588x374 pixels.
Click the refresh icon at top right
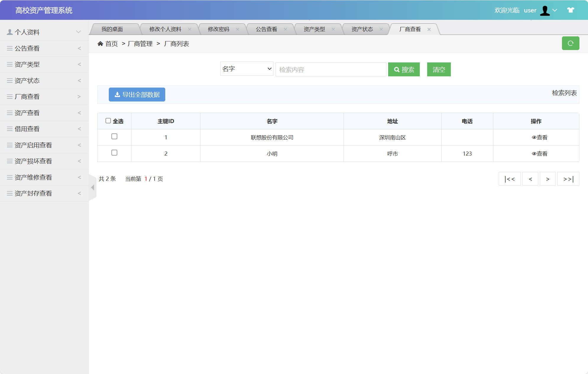click(x=571, y=43)
